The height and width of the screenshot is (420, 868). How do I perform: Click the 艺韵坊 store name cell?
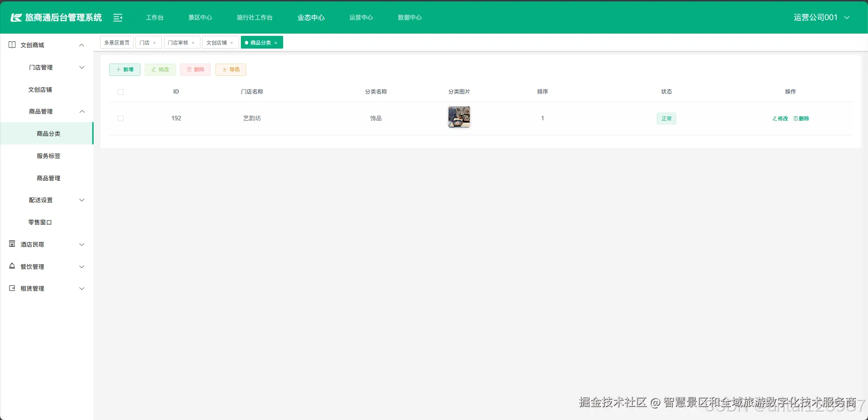(x=252, y=118)
